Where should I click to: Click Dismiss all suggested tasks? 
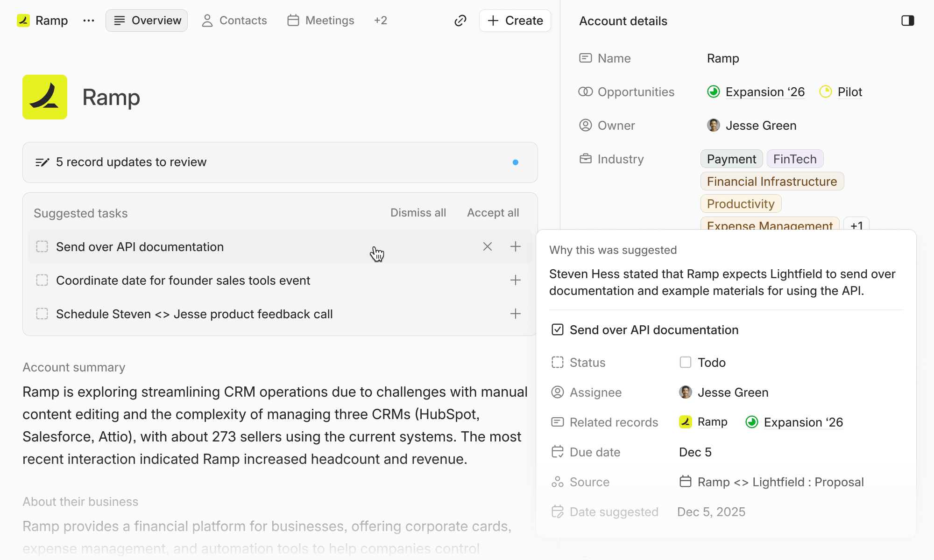(418, 213)
